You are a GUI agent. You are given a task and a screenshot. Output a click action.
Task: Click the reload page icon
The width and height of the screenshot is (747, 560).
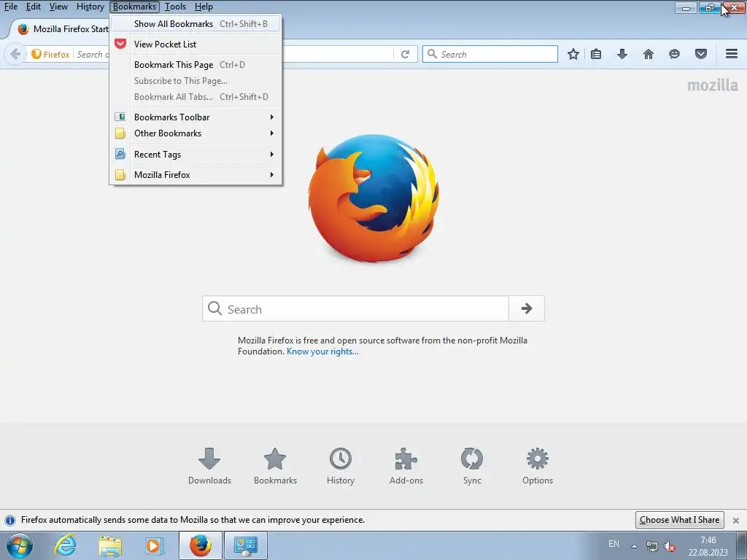405,54
